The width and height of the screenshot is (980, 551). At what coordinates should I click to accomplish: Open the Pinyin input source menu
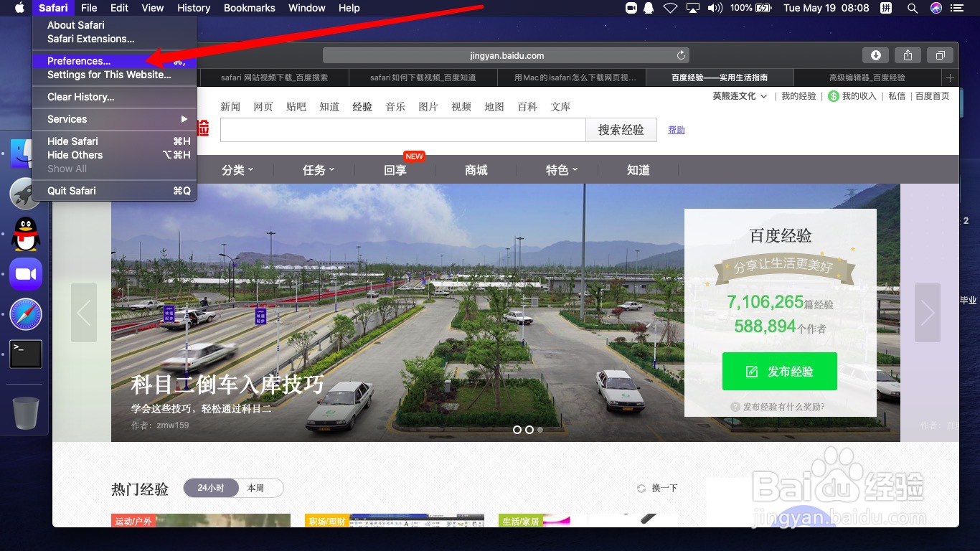tap(886, 8)
